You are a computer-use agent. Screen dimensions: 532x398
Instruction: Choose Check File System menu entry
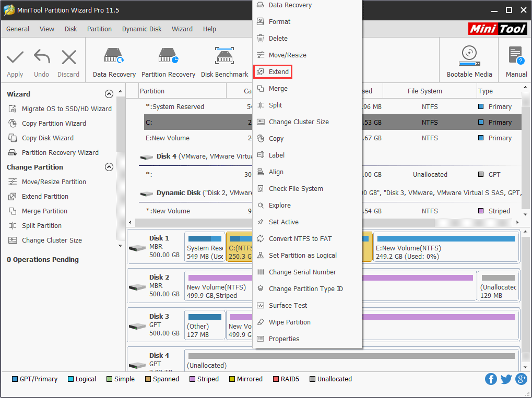tap(307, 188)
